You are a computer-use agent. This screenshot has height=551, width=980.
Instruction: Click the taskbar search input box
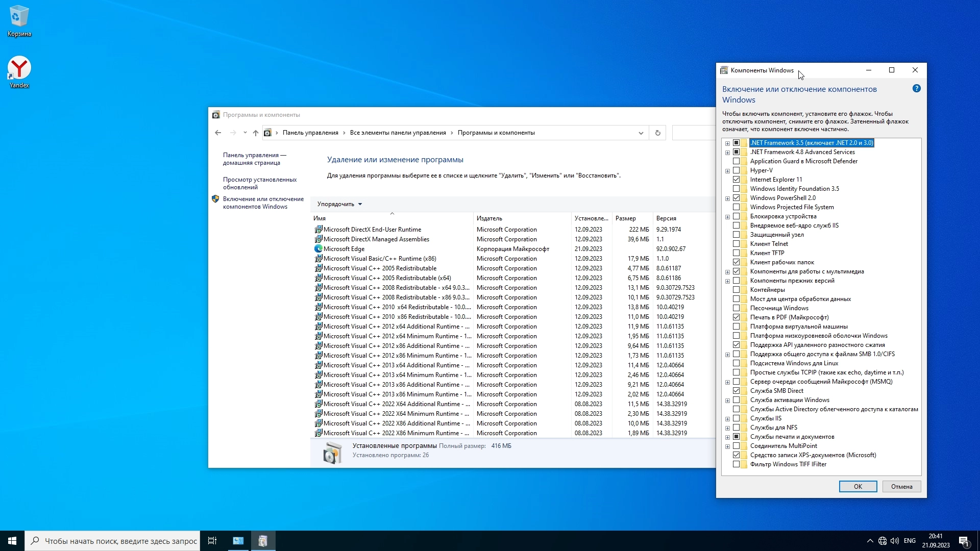point(120,541)
